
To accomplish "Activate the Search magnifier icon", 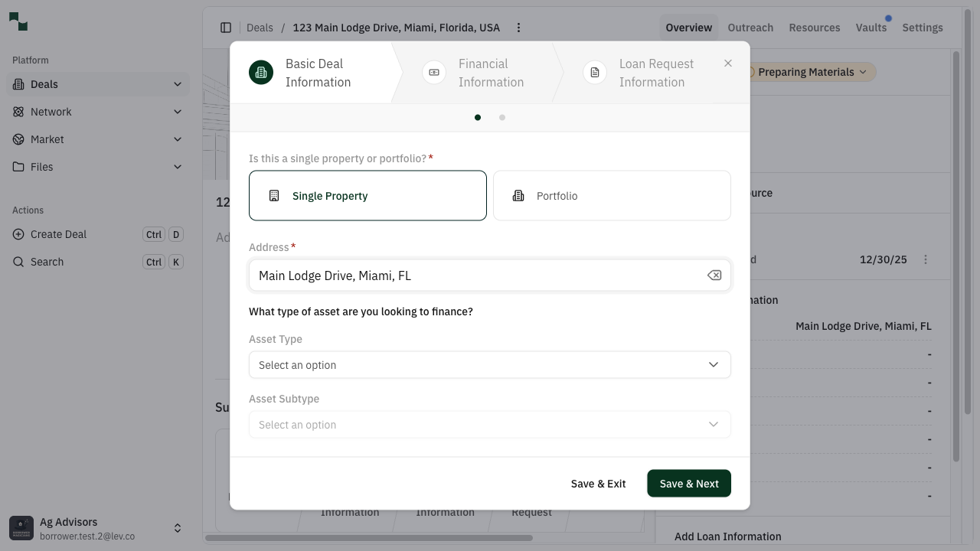I will point(18,262).
